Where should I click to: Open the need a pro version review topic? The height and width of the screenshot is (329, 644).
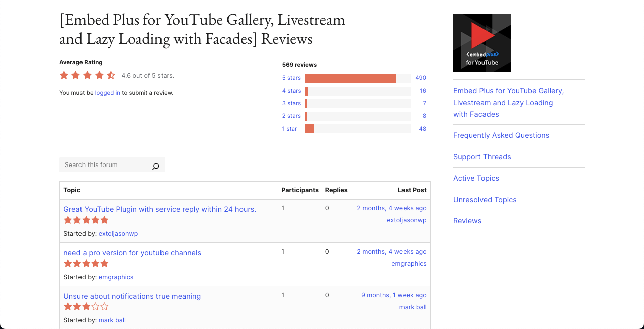click(132, 252)
